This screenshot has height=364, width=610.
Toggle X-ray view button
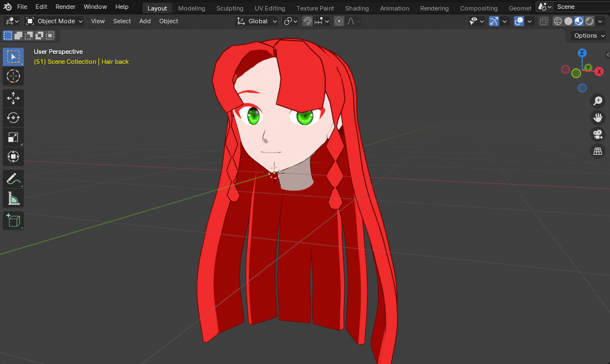[544, 22]
